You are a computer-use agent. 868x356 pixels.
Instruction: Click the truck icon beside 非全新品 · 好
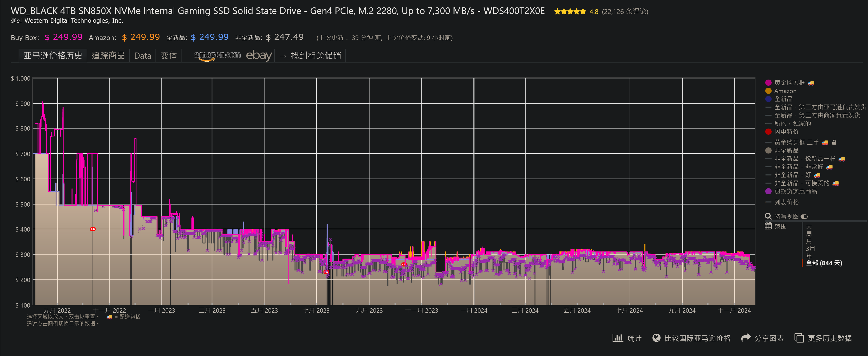click(817, 175)
